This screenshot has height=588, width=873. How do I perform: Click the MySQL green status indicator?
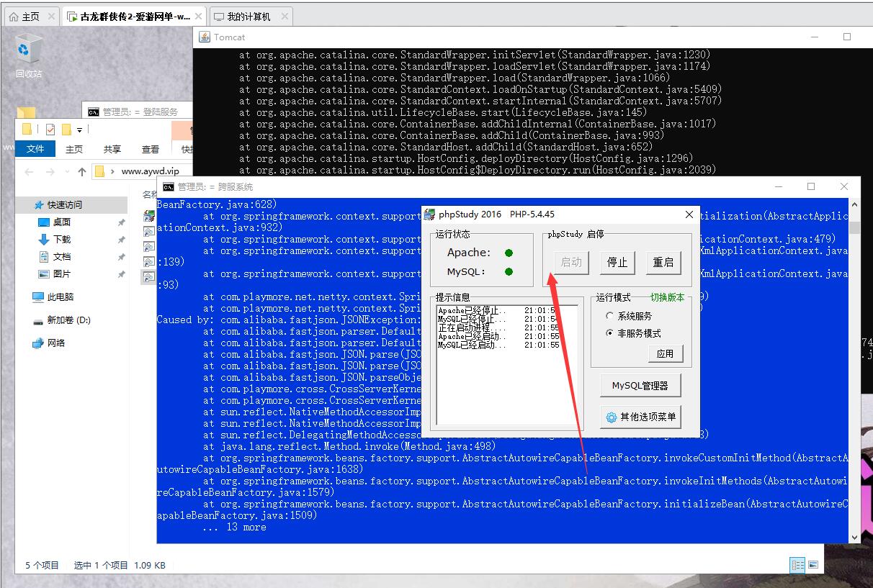(x=509, y=272)
